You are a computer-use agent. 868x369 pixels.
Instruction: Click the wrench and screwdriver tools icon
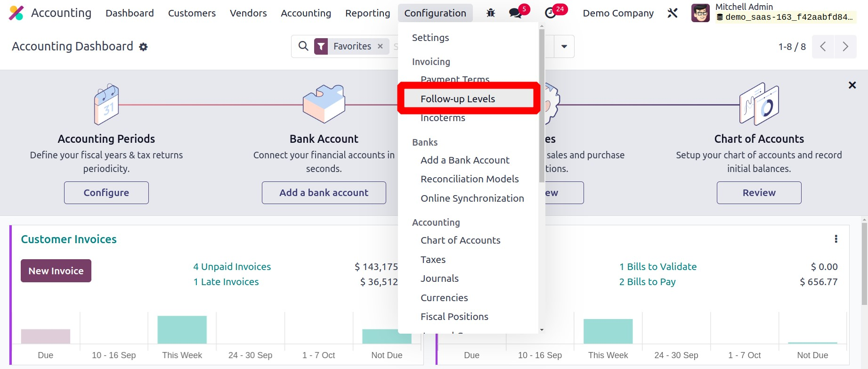673,13
